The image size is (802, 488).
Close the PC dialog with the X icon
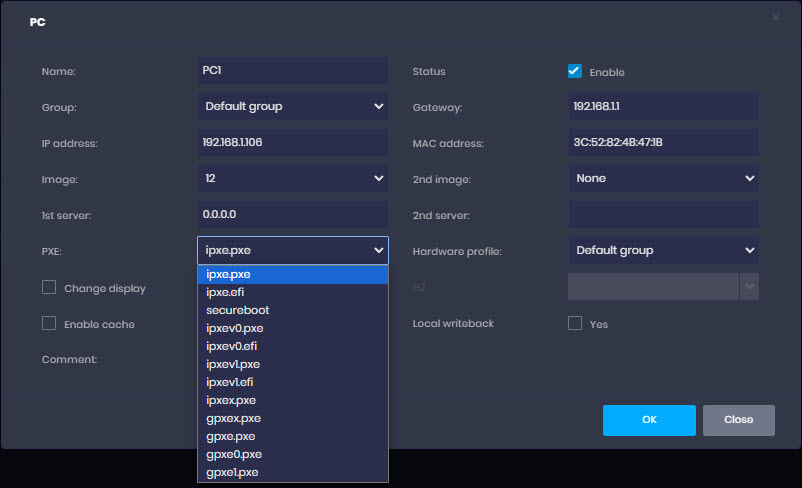tap(775, 17)
